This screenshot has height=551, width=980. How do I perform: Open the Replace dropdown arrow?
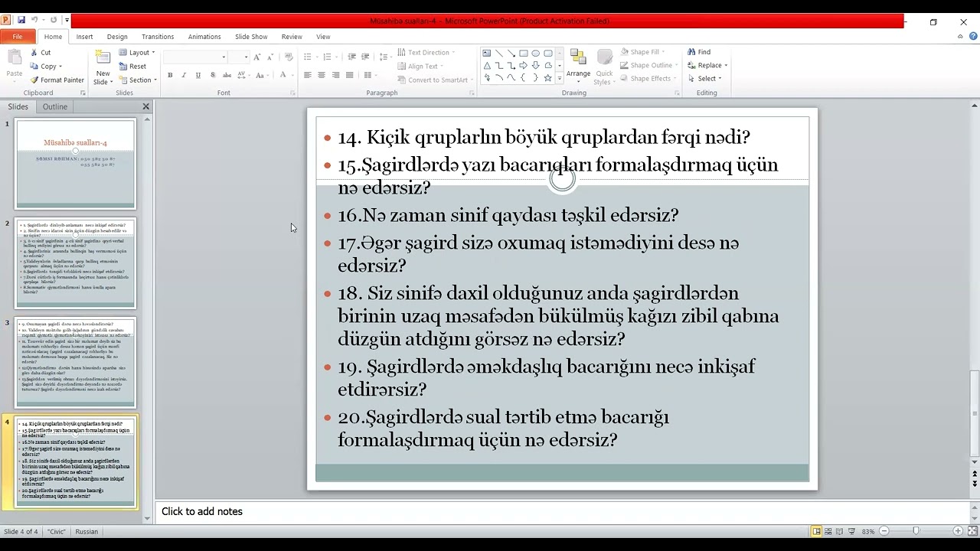point(726,65)
